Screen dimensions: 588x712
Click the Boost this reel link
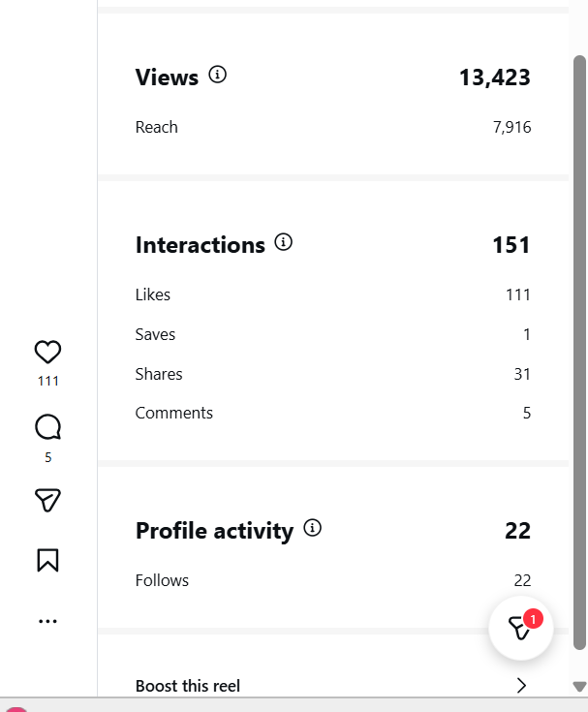coord(188,686)
